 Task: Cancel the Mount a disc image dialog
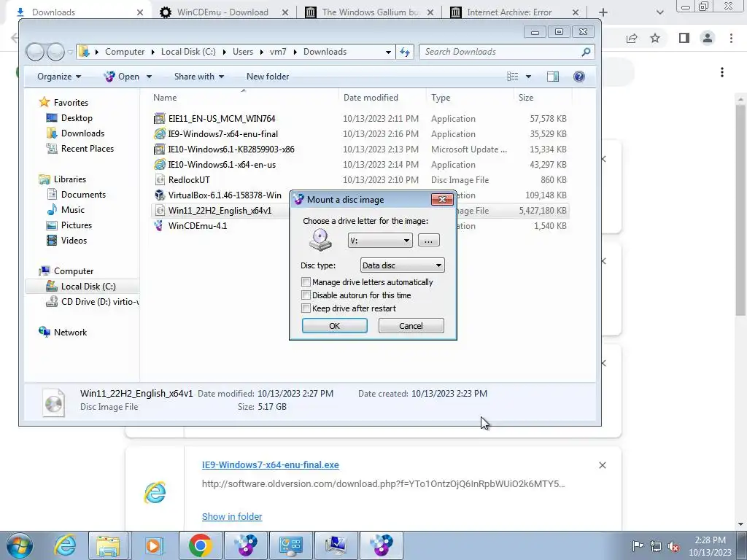click(x=411, y=326)
